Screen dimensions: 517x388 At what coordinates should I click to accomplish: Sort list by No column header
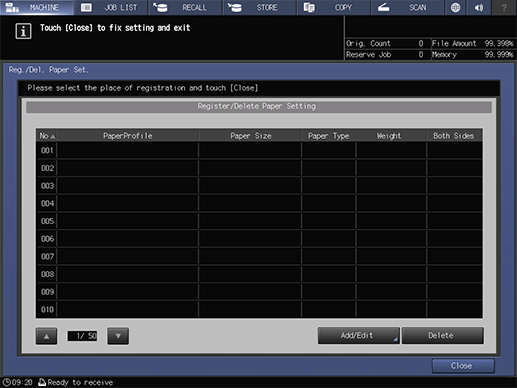[47, 136]
